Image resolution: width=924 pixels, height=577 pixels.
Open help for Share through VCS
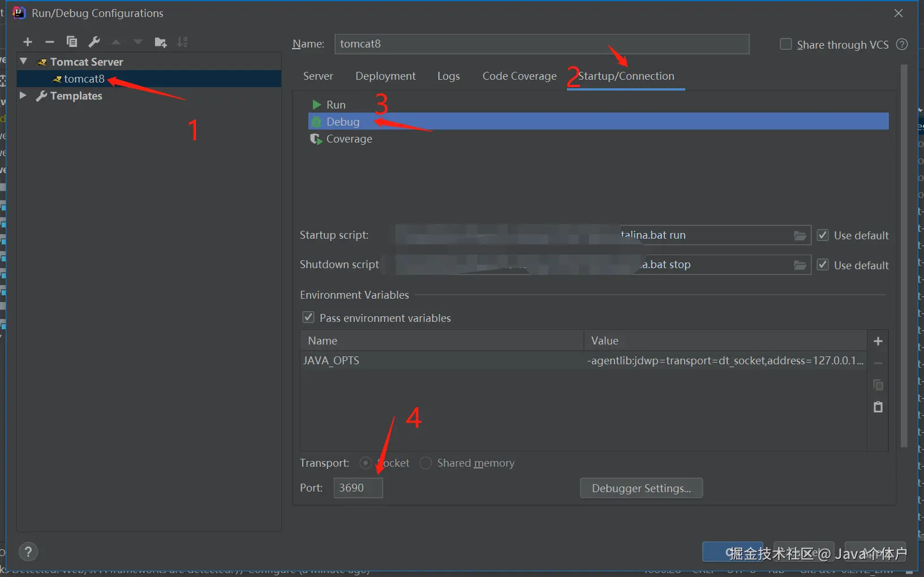tap(902, 44)
